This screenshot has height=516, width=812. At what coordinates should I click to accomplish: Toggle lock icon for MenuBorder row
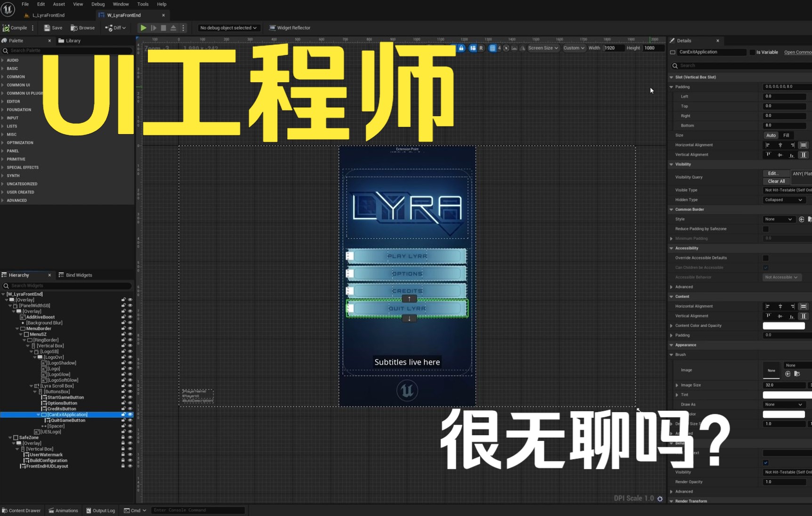(x=123, y=329)
